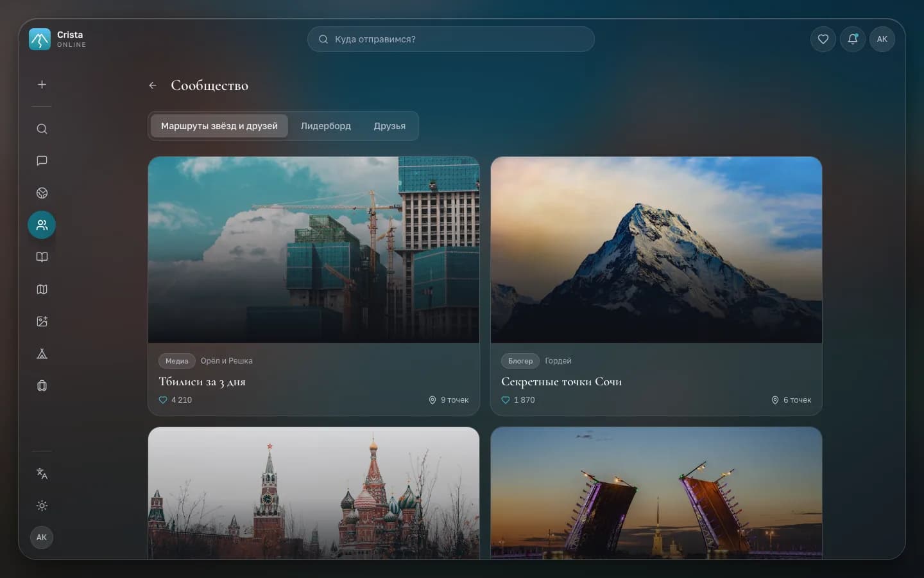
Task: Like the Секретные точки Сочи route
Action: click(x=506, y=400)
